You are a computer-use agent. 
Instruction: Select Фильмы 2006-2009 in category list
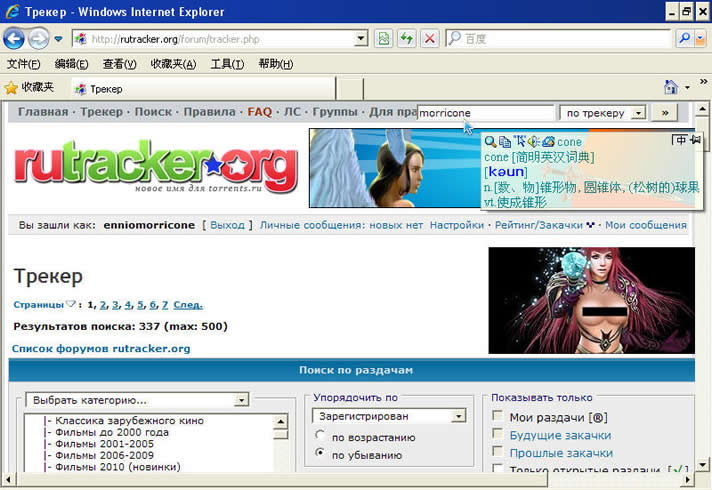(x=104, y=455)
